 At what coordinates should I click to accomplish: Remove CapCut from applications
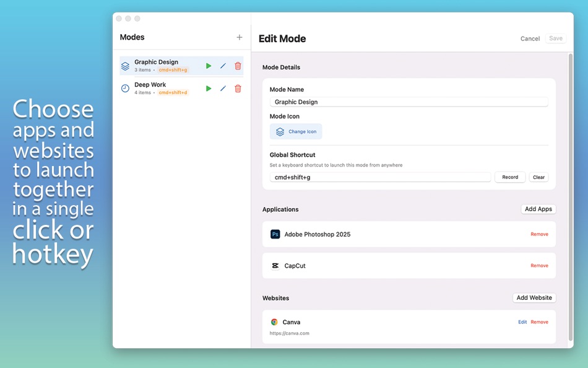[539, 266]
